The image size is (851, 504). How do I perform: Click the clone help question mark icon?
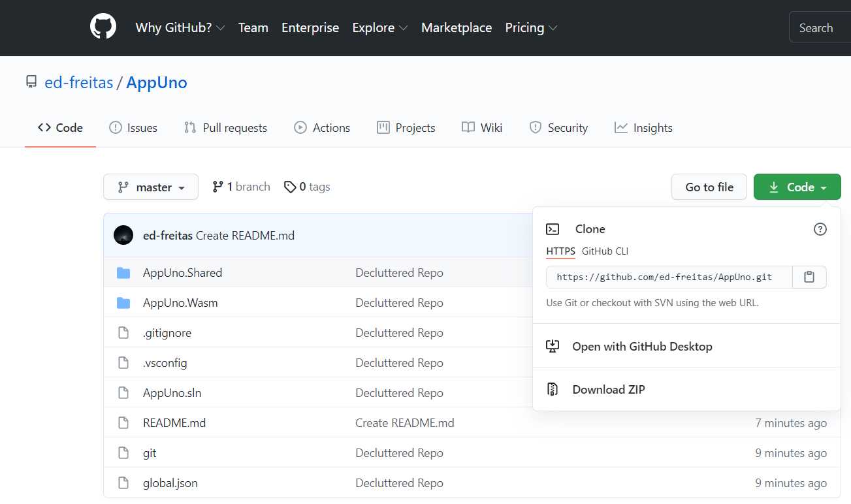[820, 229]
